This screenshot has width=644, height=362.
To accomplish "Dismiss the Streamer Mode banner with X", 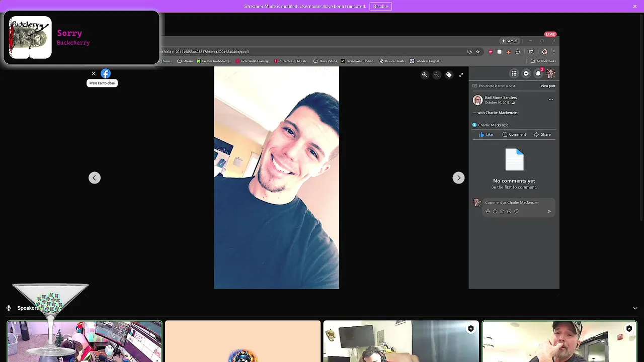I will tap(635, 7).
